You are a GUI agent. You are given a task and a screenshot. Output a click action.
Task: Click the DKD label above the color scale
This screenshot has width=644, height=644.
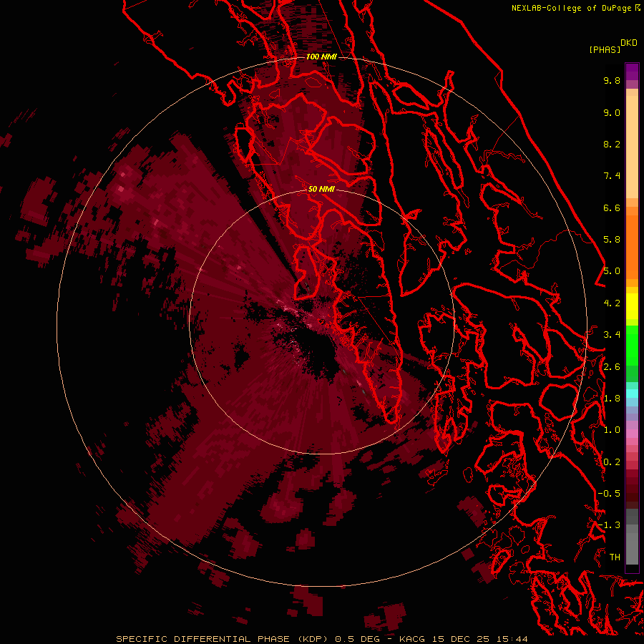pyautogui.click(x=628, y=43)
